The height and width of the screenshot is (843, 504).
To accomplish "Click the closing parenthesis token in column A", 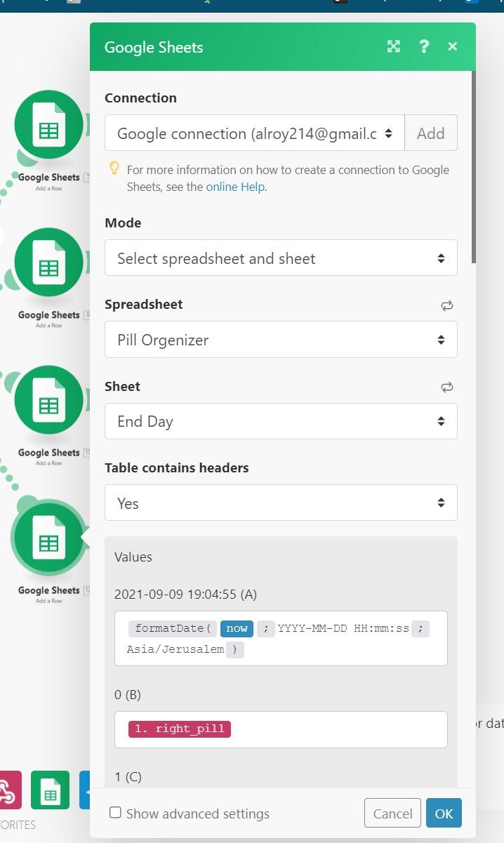I will (x=235, y=649).
